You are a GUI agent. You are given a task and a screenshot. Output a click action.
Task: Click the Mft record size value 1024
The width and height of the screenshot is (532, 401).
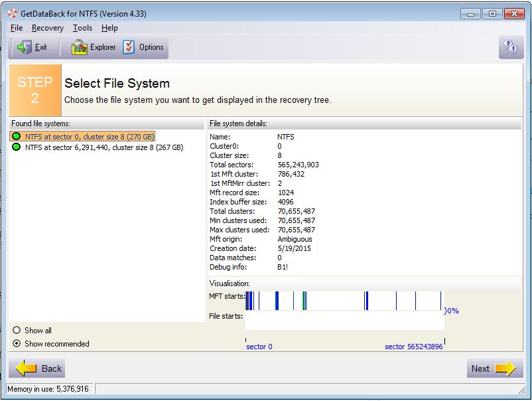286,193
